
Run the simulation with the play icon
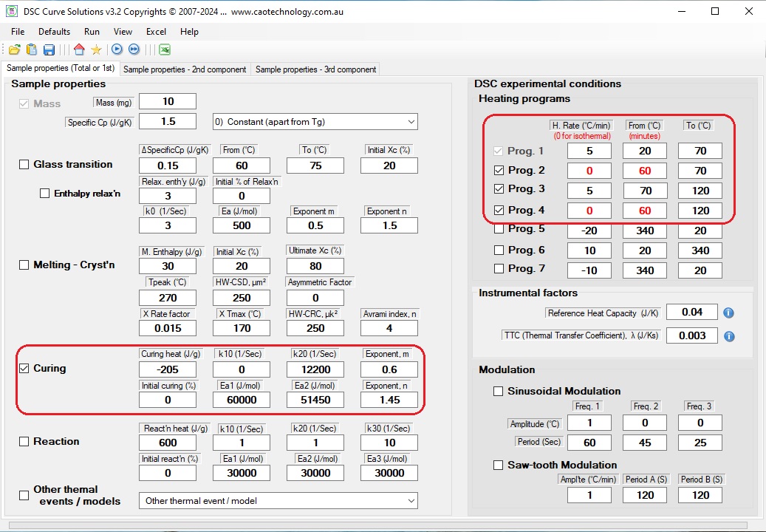pos(117,50)
